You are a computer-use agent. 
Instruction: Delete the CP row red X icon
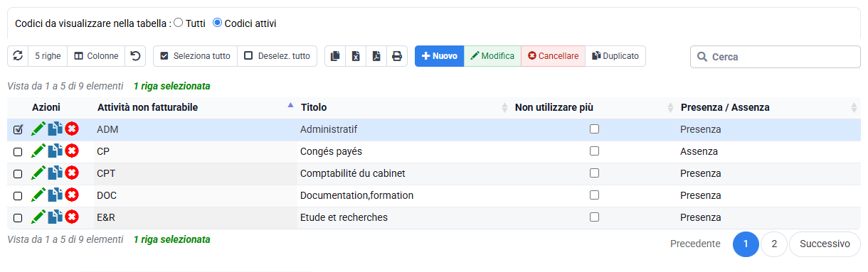coord(72,151)
